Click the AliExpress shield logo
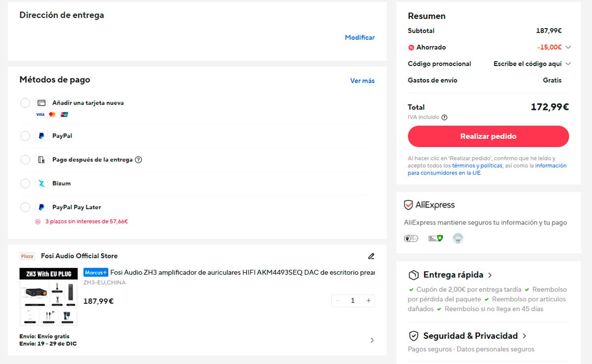Viewport: 592px width, 364px height. click(407, 205)
